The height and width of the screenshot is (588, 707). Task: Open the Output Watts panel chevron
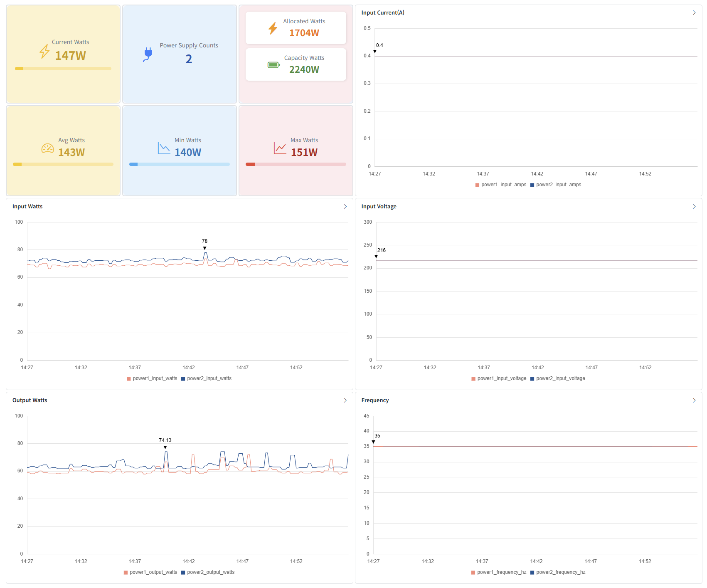pyautogui.click(x=345, y=400)
